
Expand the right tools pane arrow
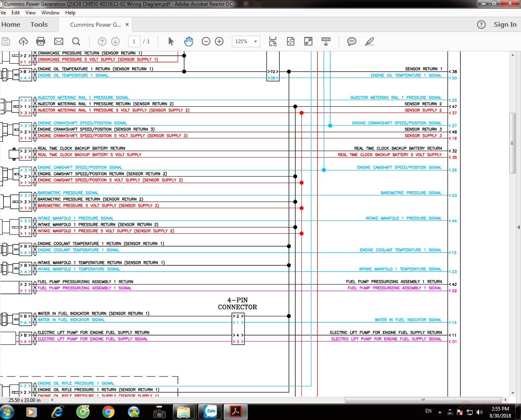518,227
